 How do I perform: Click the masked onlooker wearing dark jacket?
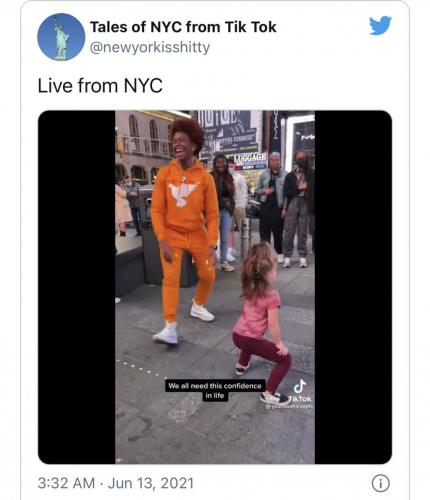pos(298,208)
